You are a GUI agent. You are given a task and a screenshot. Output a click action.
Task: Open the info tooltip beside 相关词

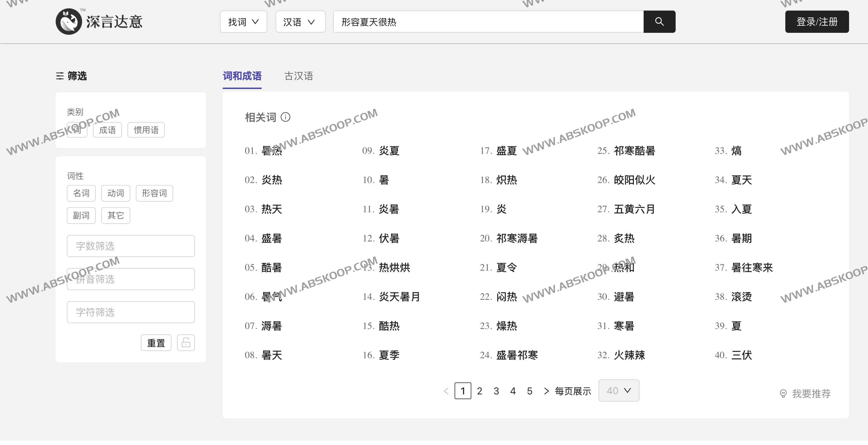pos(286,117)
